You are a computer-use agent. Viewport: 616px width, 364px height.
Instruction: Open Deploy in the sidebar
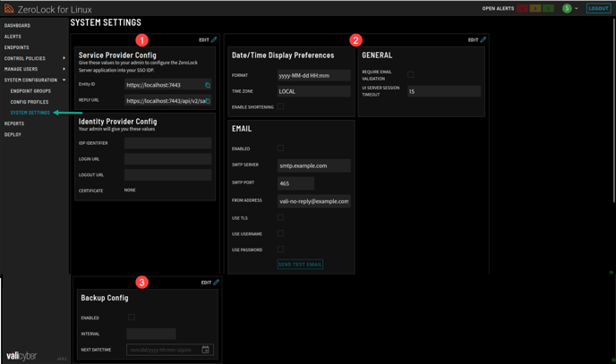(x=13, y=134)
